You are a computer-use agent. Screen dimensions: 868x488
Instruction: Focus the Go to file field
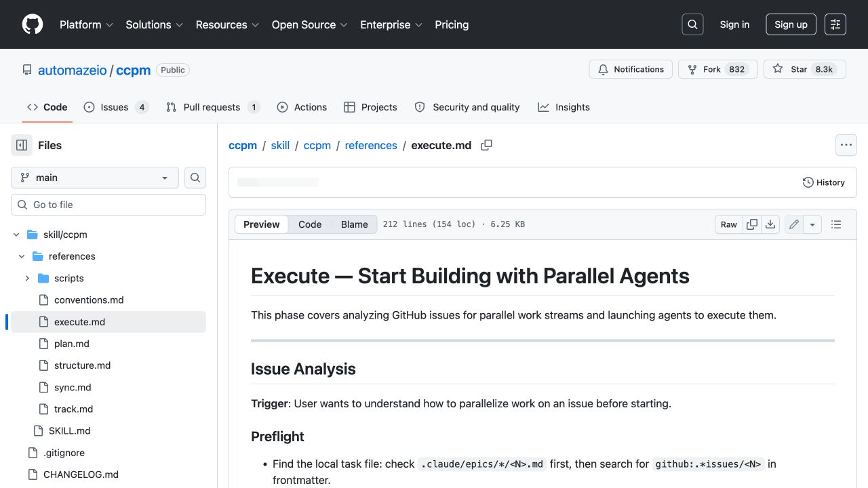click(x=108, y=205)
